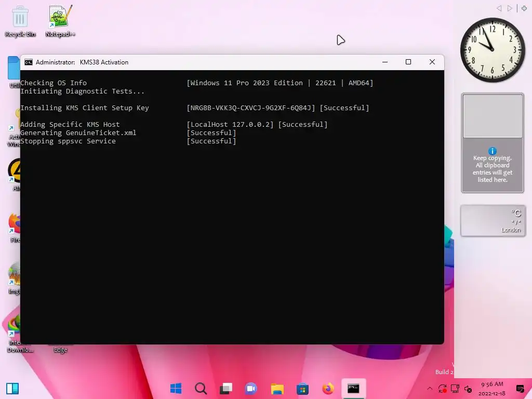Click the muted volume tray icon
This screenshot has height=399, width=532.
468,389
